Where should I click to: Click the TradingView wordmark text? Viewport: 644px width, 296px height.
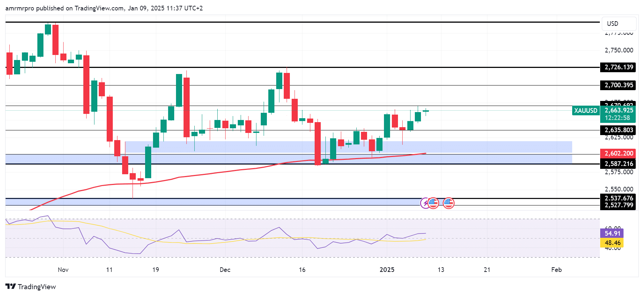click(37, 287)
